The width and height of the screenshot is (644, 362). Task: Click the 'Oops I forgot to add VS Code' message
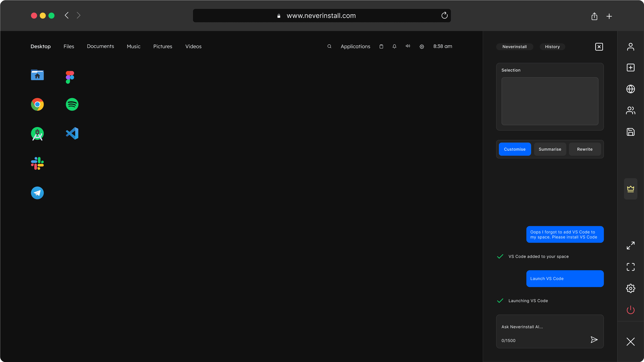click(565, 234)
